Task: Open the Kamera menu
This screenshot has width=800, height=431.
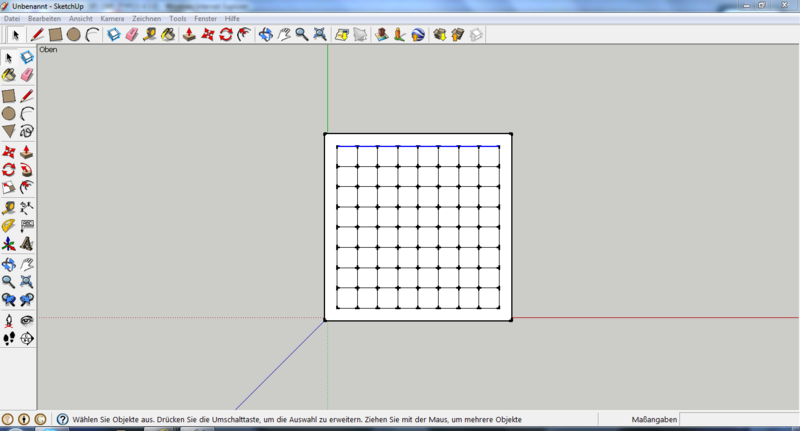Action: [x=112, y=19]
